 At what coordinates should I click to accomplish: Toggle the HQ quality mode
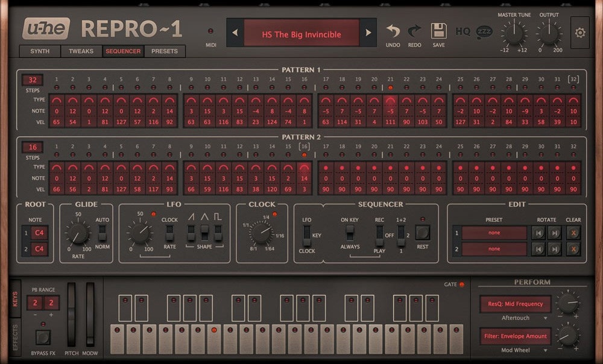pyautogui.click(x=463, y=31)
